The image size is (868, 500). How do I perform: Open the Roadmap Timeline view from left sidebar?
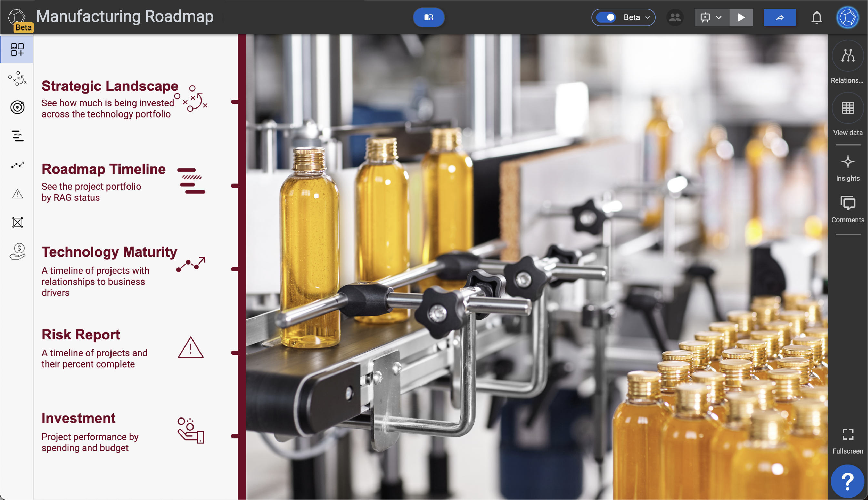click(17, 136)
